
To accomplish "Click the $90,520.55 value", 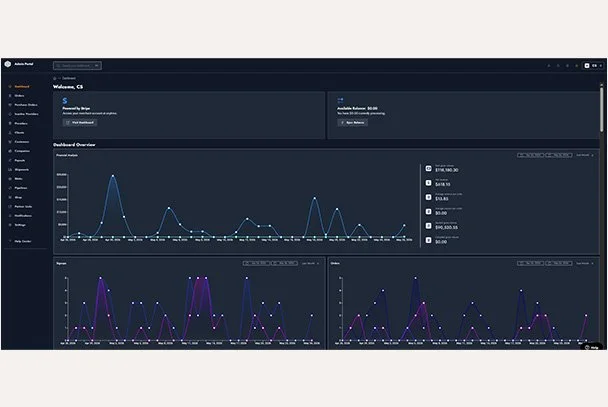I will click(446, 228).
